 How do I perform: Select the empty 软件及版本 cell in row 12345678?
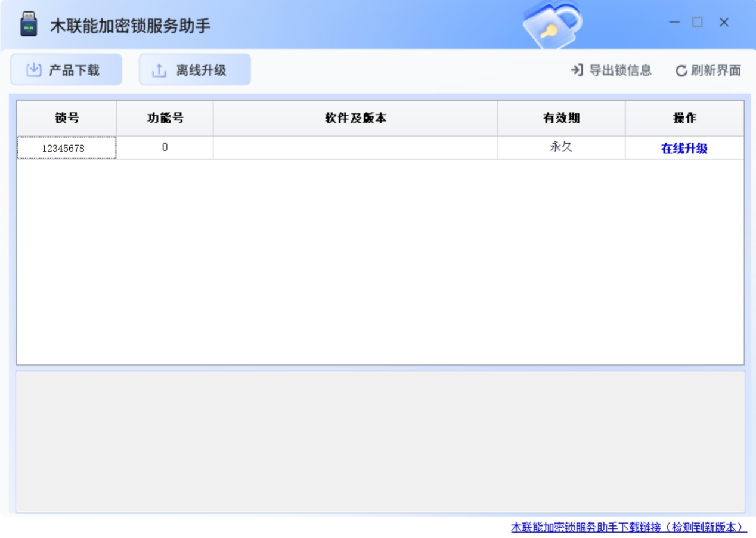pyautogui.click(x=355, y=148)
